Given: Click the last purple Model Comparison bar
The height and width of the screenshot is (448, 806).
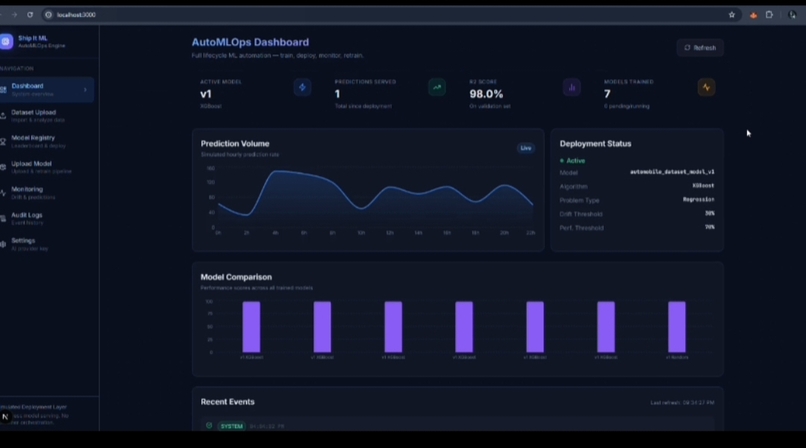Looking at the screenshot, I should 676,327.
